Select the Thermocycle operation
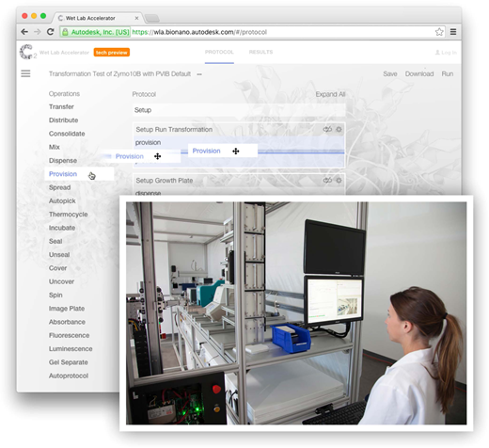 click(68, 215)
